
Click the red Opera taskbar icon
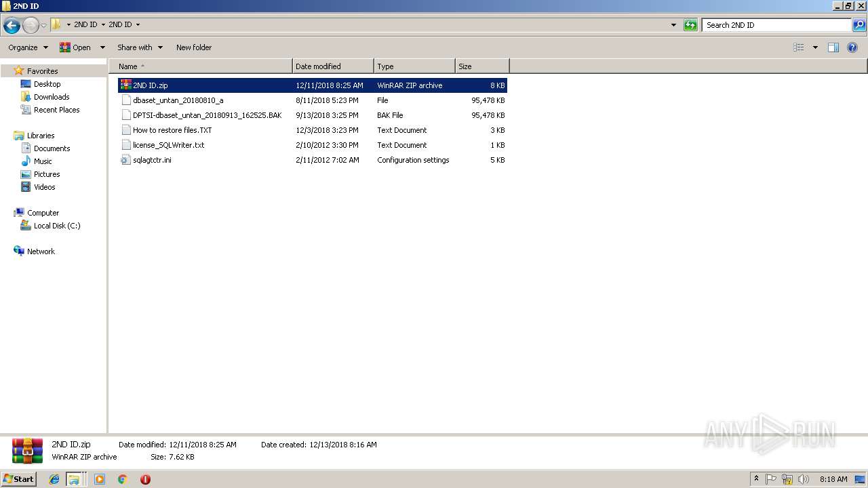(x=145, y=479)
